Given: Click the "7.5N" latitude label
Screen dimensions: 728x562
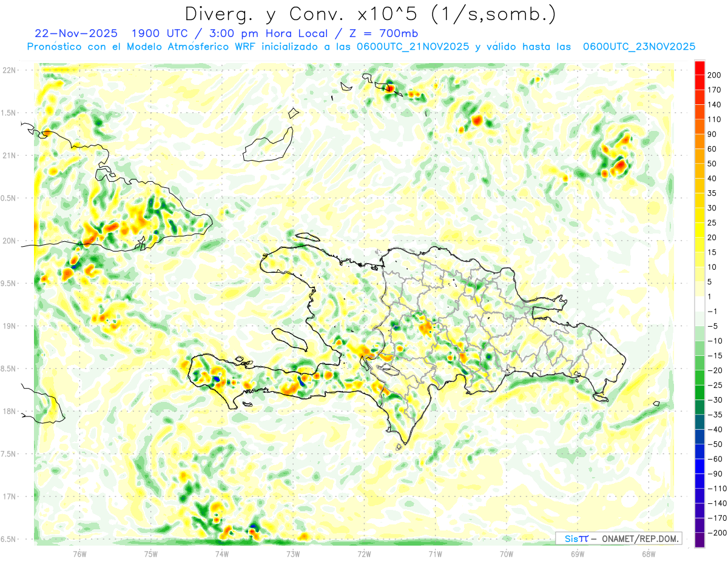Looking at the screenshot, I should [x=9, y=453].
